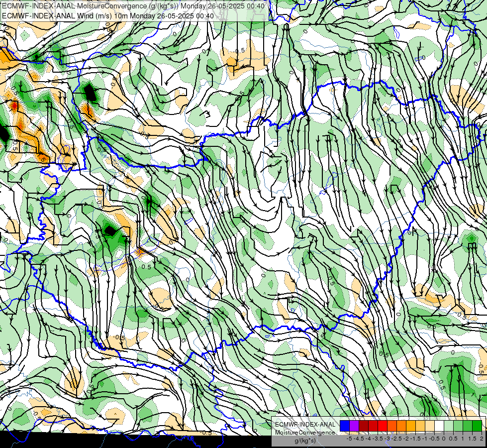Click the 1 legend tick value
Image resolution: width=487 pixels, height=448 pixels.
pyautogui.click(x=463, y=439)
